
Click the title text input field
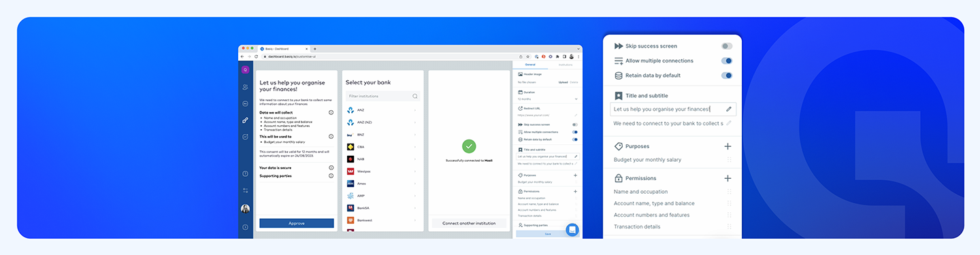pos(673,109)
